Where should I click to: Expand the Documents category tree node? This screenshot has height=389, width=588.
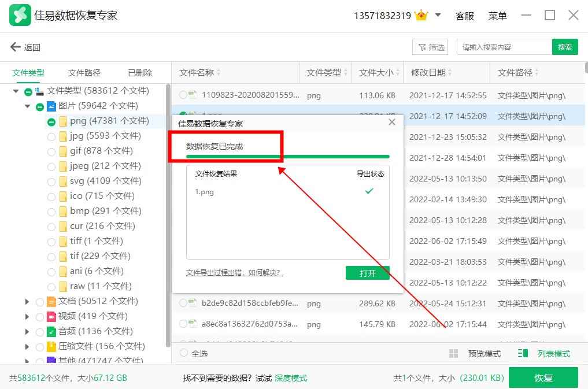(x=27, y=301)
